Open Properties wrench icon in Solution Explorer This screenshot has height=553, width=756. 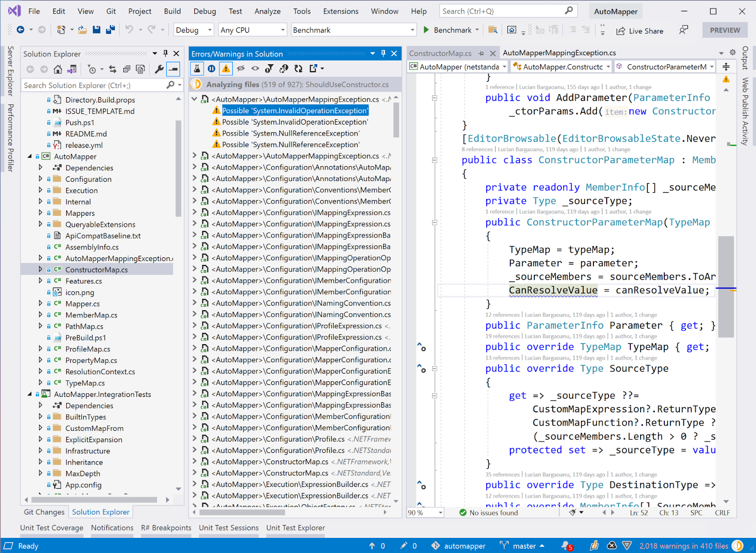(x=159, y=69)
